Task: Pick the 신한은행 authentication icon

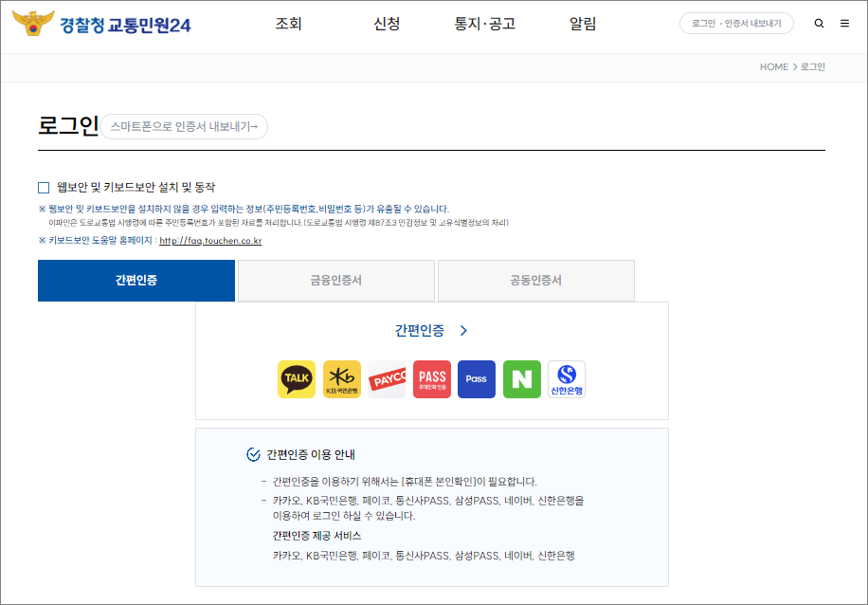Action: pos(566,378)
